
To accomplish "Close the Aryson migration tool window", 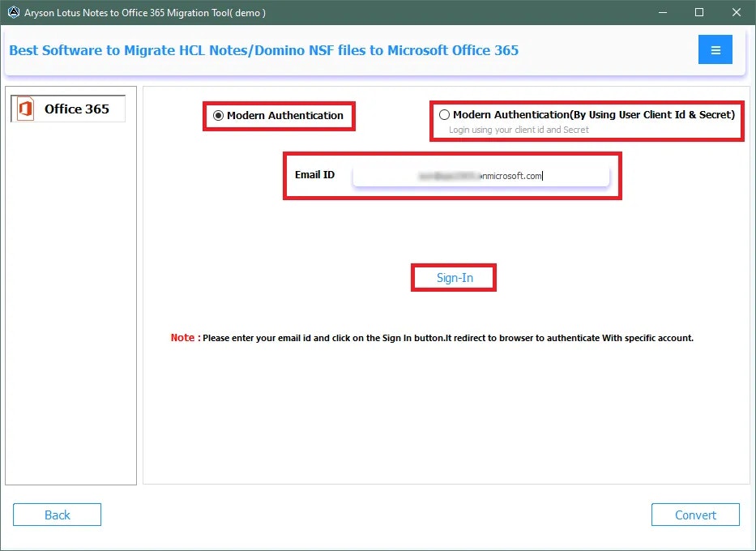I will 737,12.
